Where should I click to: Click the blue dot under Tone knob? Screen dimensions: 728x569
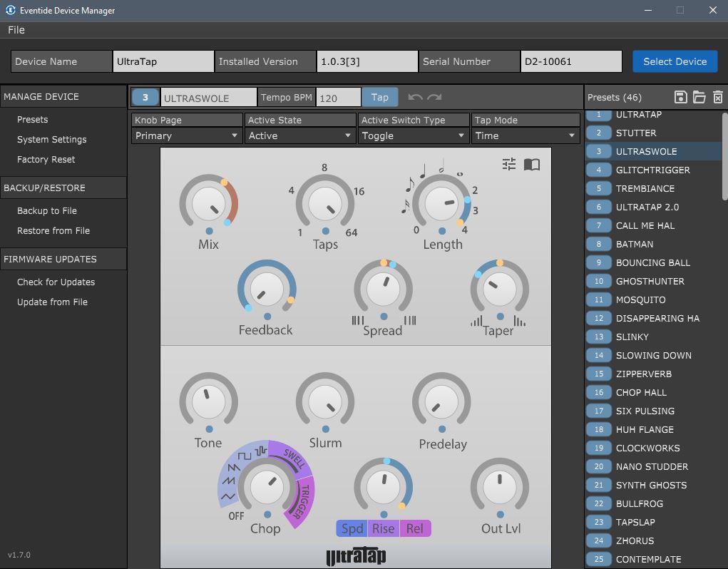coord(210,429)
